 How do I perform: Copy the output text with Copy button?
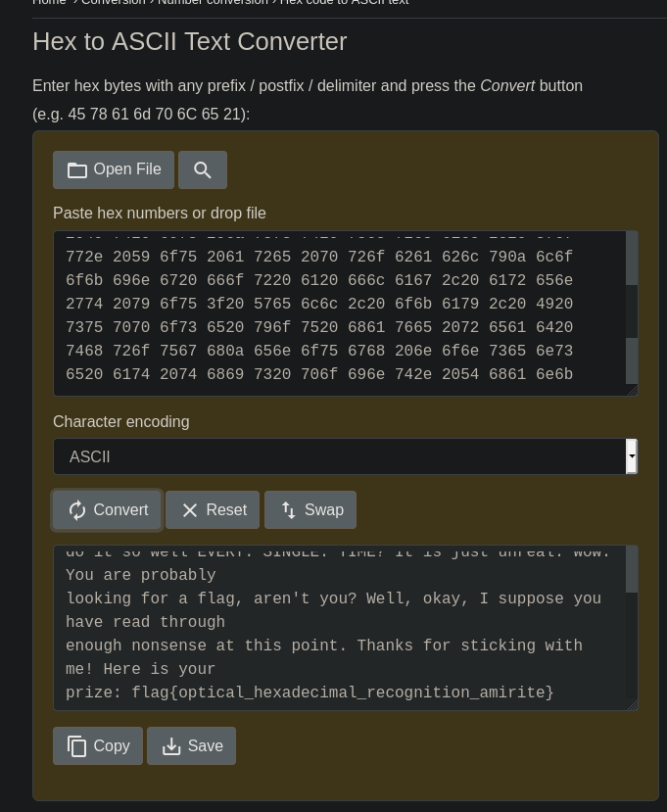click(x=98, y=746)
